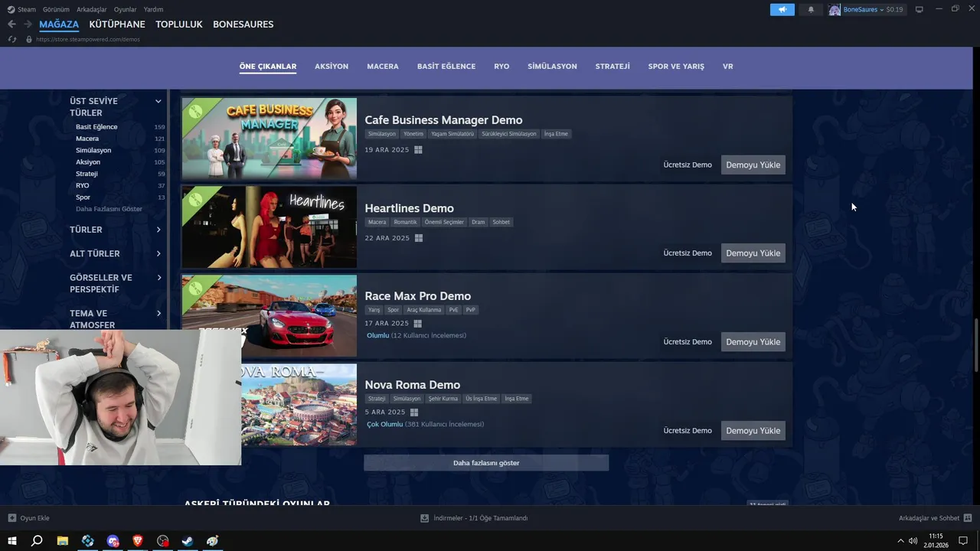The width and height of the screenshot is (980, 551).
Task: Open the Windows Start menu
Action: pyautogui.click(x=12, y=541)
